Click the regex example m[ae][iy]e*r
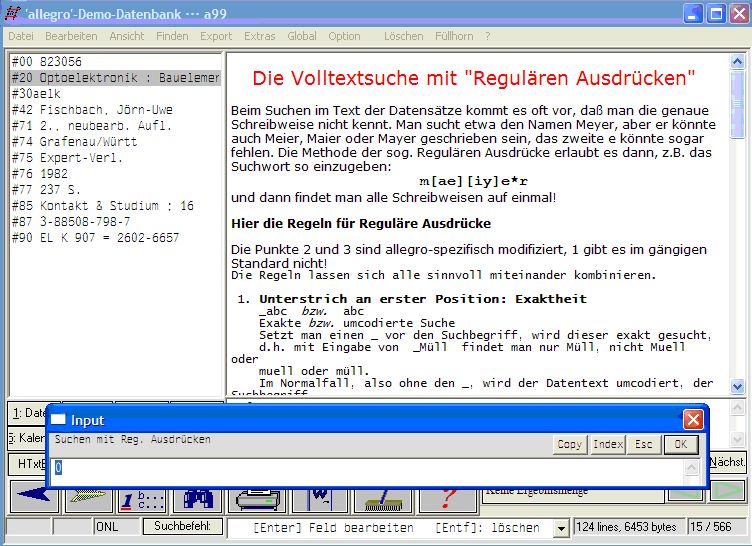The height and width of the screenshot is (546, 752). [x=473, y=181]
